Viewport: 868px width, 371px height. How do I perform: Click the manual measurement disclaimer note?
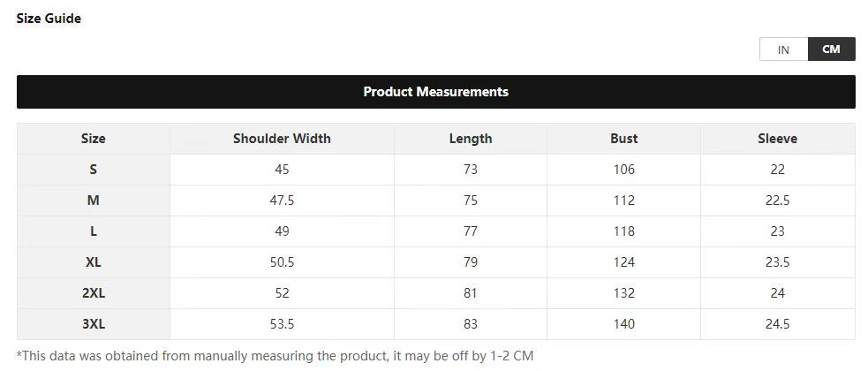coord(275,356)
